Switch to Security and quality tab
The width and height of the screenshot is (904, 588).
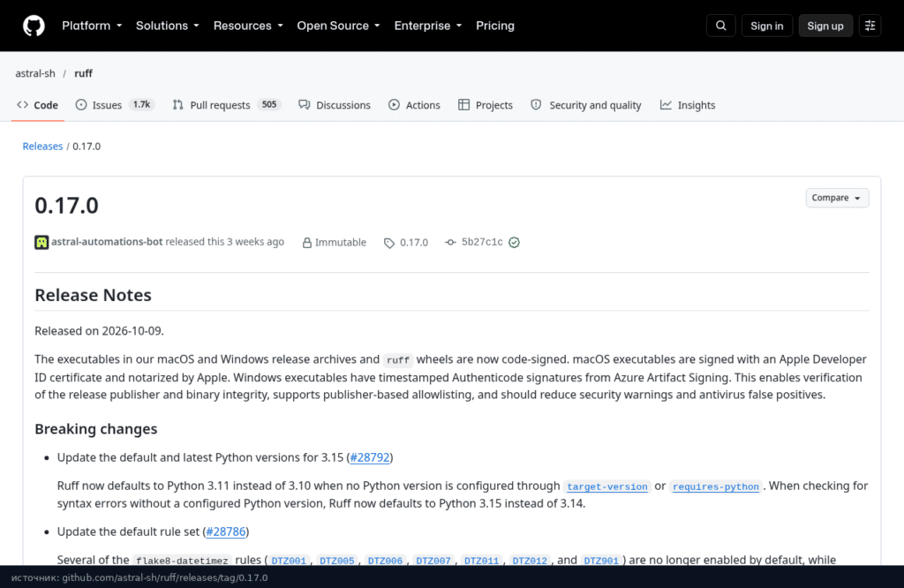(x=586, y=105)
